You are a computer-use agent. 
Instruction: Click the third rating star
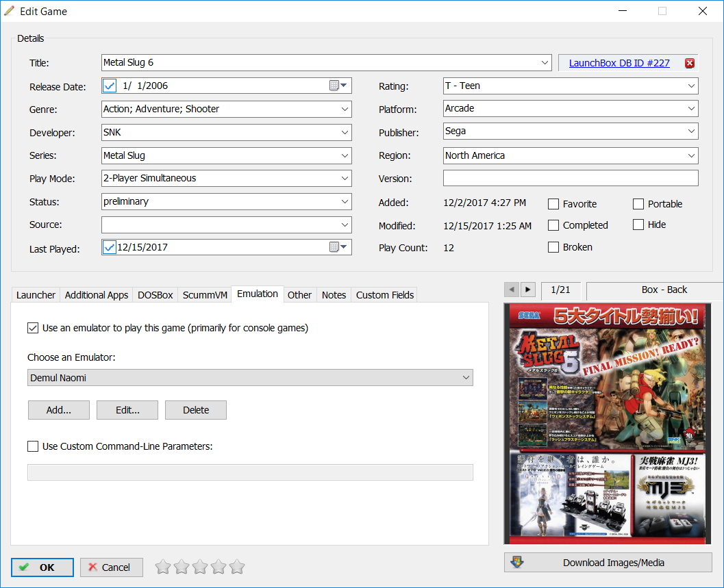200,567
